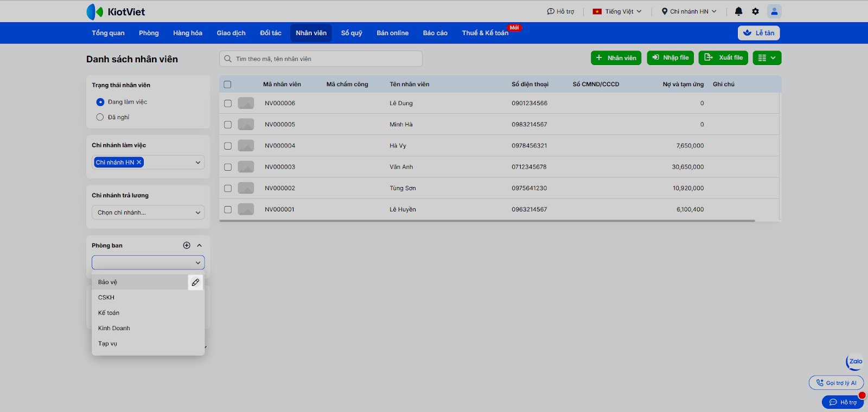The image size is (868, 412).
Task: Choose Tạp vụ from department list
Action: (x=148, y=344)
